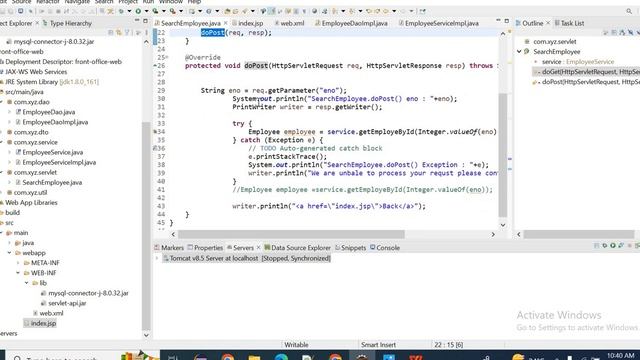The height and width of the screenshot is (360, 640).
Task: Select service field in Outline
Action: click(x=578, y=62)
